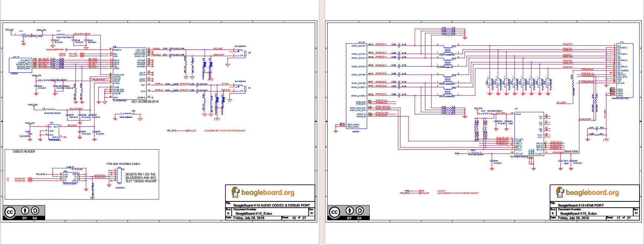Click the share-alike icon on sheet 16
This screenshot has height=245, width=644.
click(x=35, y=211)
